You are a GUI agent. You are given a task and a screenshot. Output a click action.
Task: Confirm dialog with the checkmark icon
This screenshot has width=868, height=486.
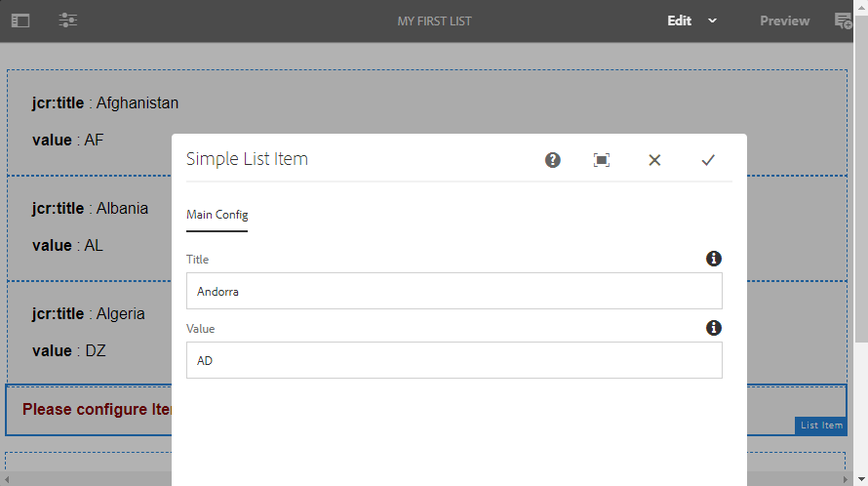click(708, 160)
